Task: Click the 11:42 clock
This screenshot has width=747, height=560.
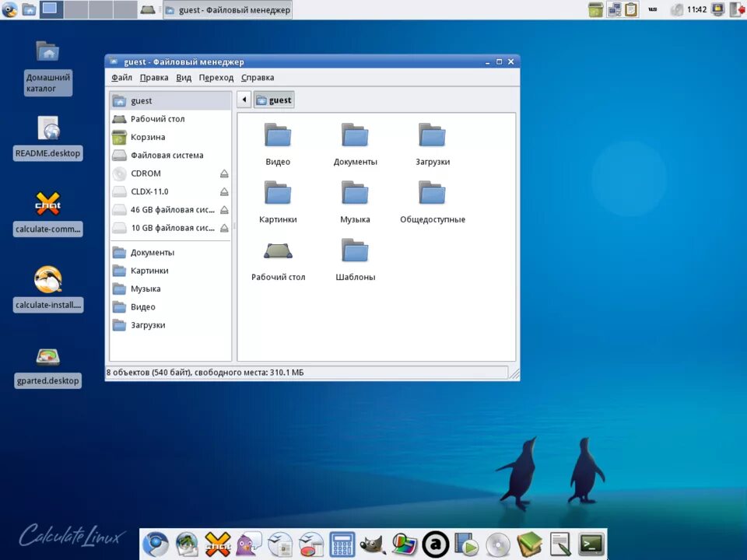Action: (x=696, y=9)
